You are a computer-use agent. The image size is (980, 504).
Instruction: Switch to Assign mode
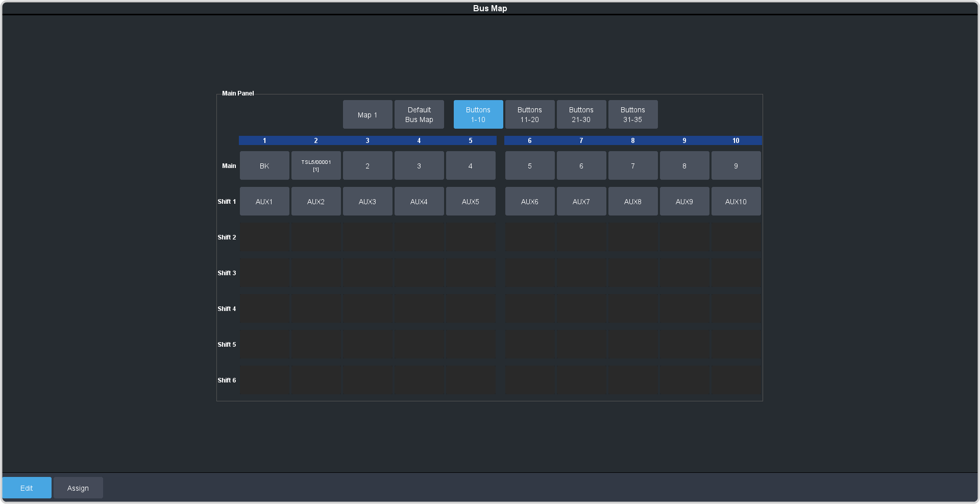point(78,488)
